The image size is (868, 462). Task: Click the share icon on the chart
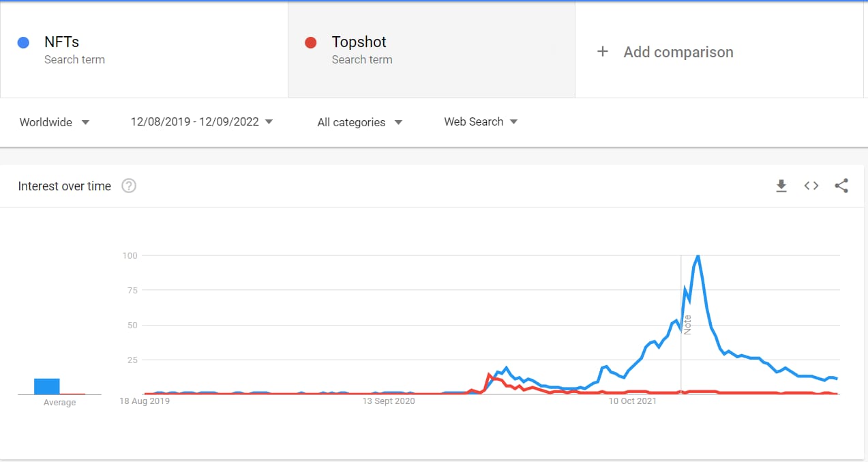coord(841,186)
